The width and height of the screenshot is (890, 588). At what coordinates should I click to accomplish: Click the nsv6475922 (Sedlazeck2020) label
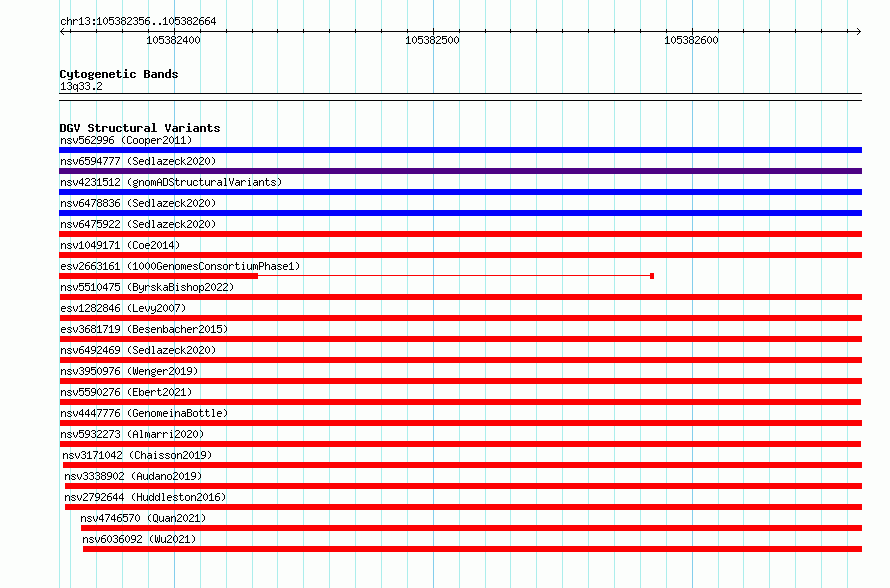coord(138,224)
